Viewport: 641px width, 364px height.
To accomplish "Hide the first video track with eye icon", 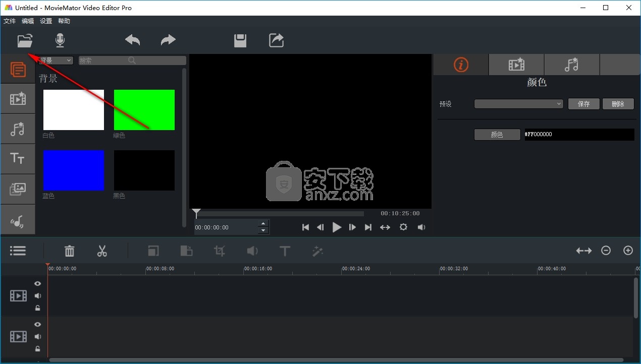I will (x=37, y=284).
